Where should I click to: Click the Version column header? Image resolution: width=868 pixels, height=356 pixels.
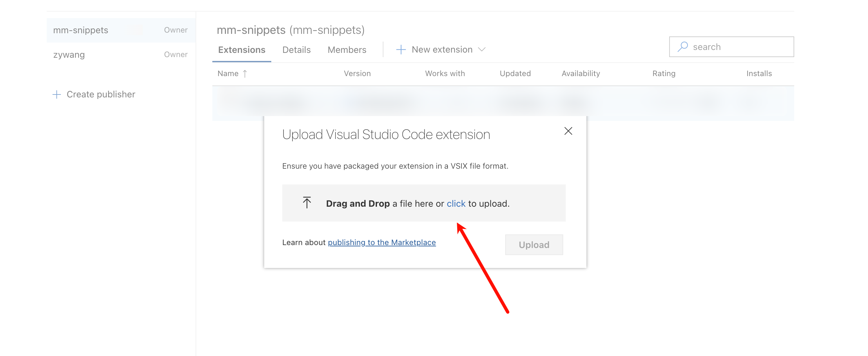click(x=357, y=74)
